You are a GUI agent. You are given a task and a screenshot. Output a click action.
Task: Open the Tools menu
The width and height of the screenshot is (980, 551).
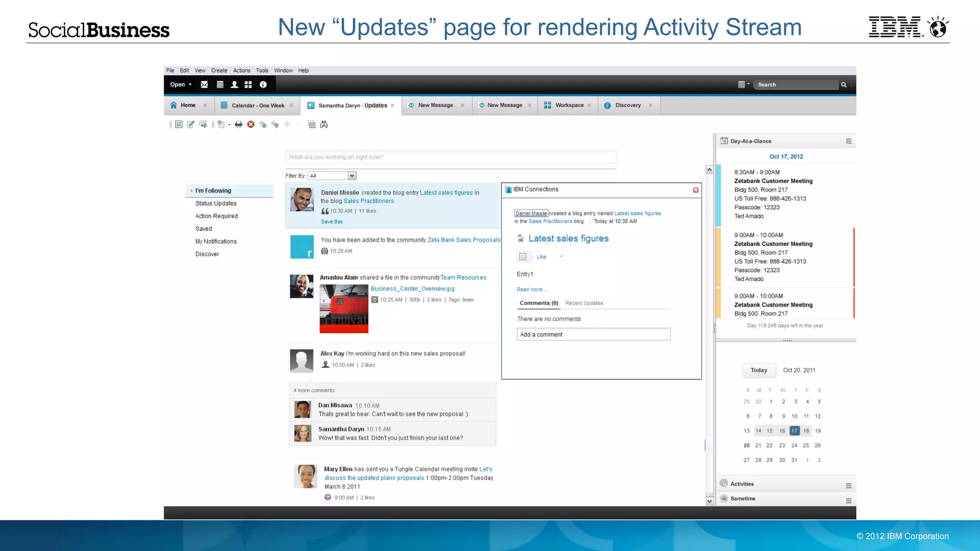click(x=262, y=70)
